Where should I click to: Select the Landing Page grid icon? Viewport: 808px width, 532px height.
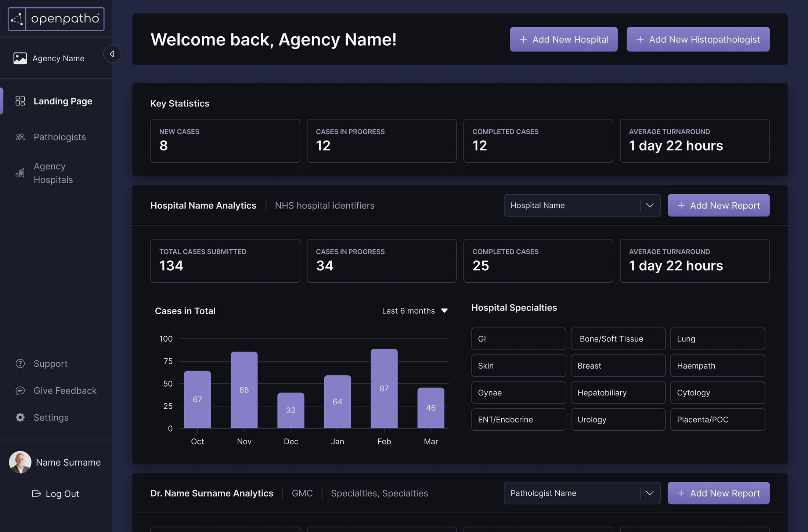20,100
